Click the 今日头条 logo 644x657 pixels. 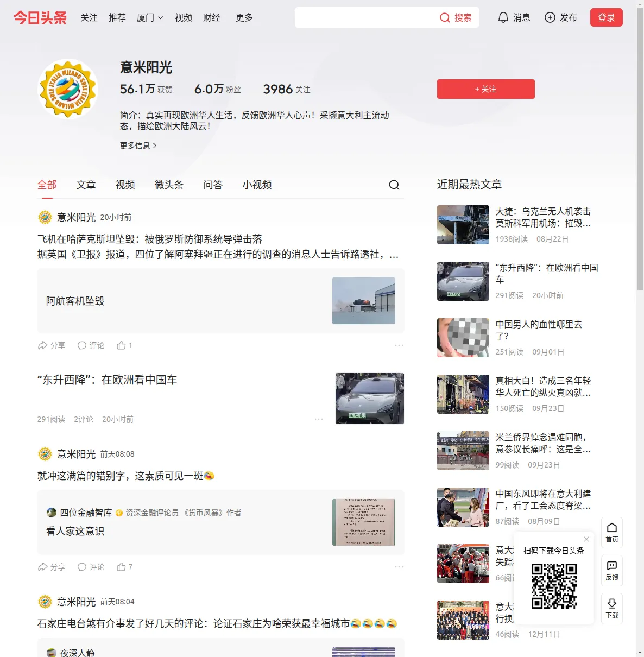tap(40, 17)
